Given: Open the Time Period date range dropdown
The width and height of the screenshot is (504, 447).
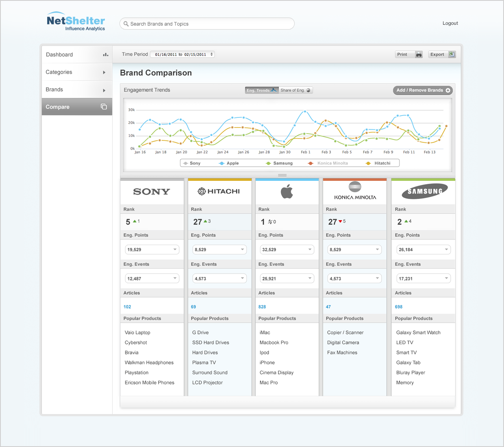Looking at the screenshot, I should (x=182, y=54).
